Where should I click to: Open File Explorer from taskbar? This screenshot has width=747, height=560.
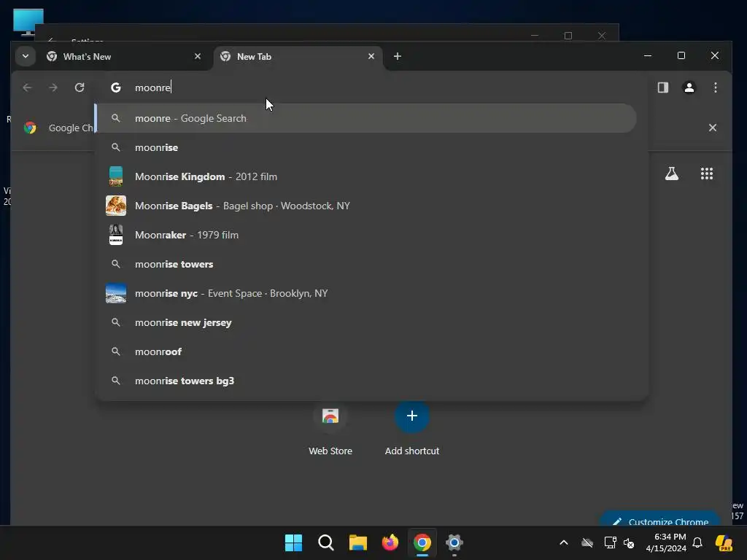[357, 542]
